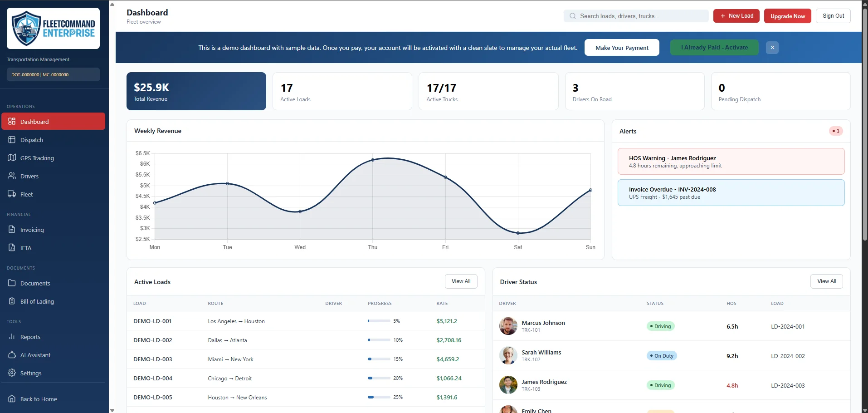The image size is (868, 413).
Task: Open Settings in the sidebar
Action: point(53,373)
